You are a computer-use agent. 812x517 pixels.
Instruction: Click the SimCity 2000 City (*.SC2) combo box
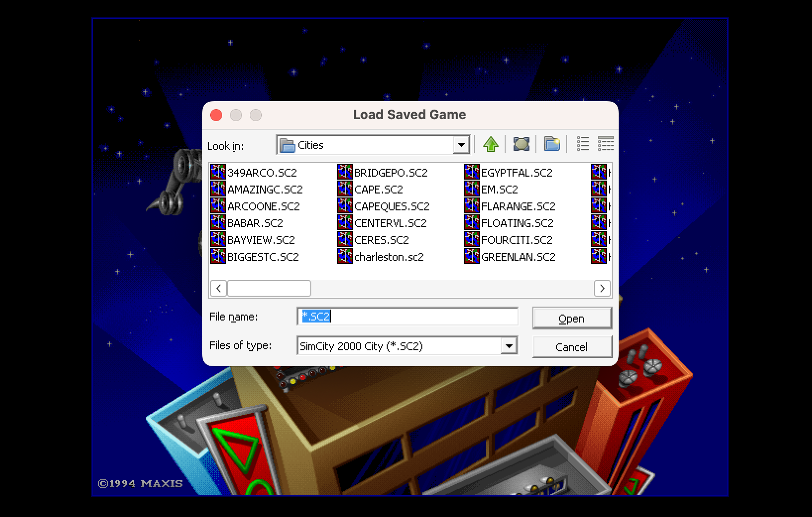click(407, 346)
